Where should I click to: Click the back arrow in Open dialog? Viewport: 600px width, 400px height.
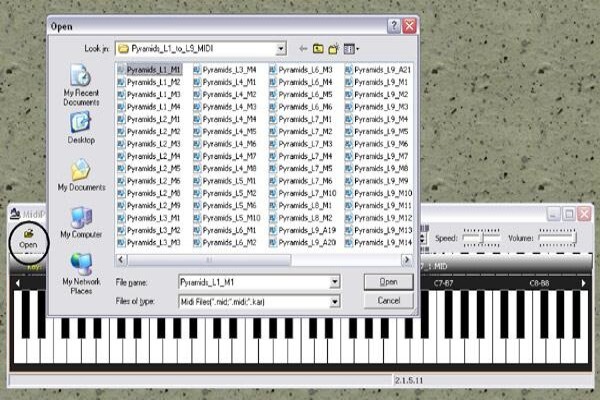[303, 49]
